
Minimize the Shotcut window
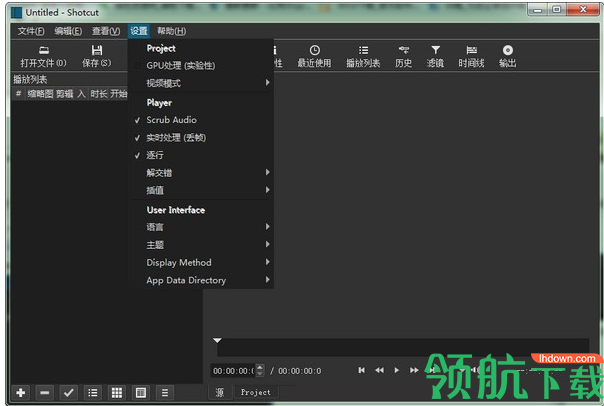538,10
